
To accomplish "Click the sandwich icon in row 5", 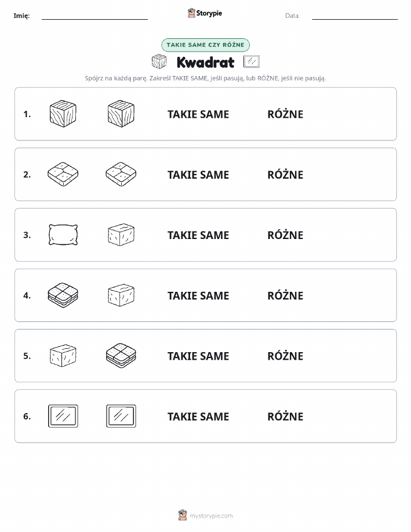I will tap(121, 356).
